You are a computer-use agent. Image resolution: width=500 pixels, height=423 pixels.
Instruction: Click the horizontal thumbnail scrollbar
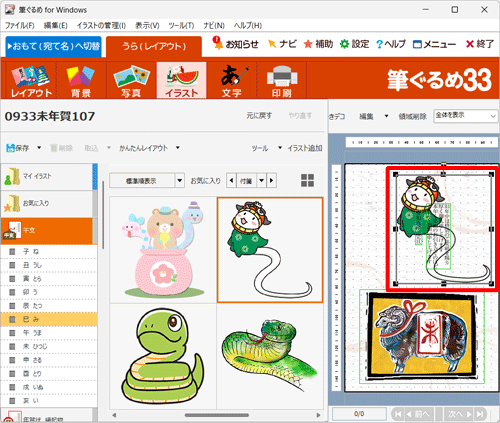(217, 415)
